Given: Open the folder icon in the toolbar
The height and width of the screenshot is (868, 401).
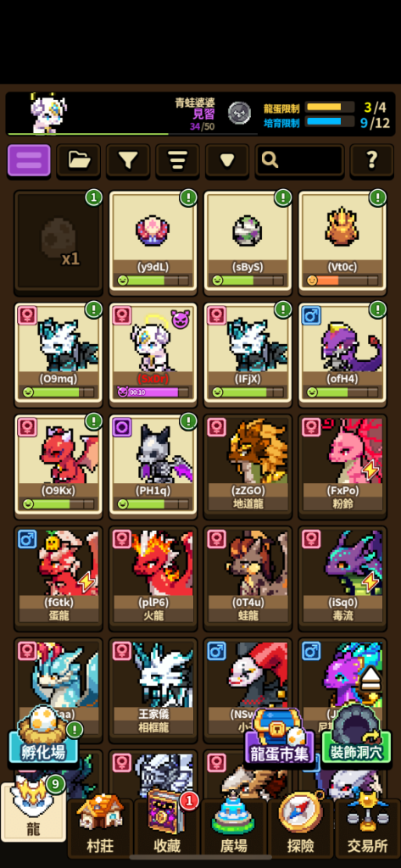Looking at the screenshot, I should tap(79, 160).
